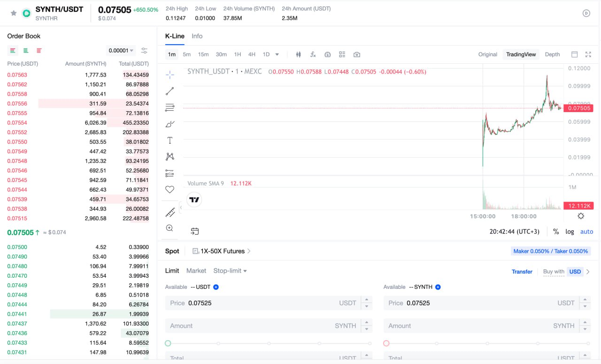
Task: Select the 5m timeframe
Action: pos(187,54)
